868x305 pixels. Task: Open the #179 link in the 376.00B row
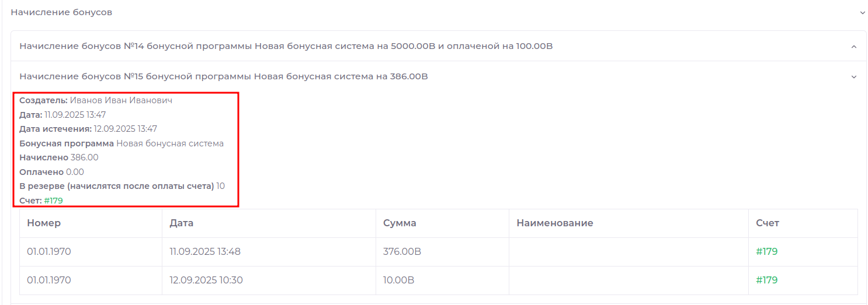point(766,252)
